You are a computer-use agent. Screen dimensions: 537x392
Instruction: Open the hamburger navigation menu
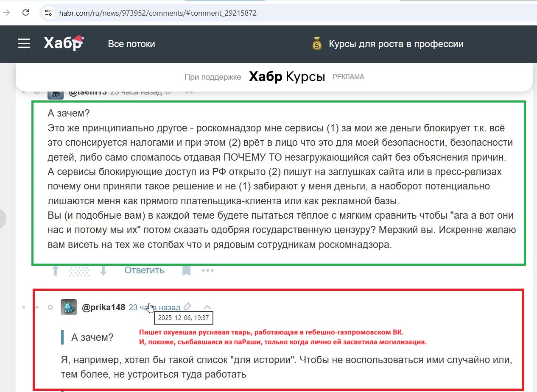23,43
